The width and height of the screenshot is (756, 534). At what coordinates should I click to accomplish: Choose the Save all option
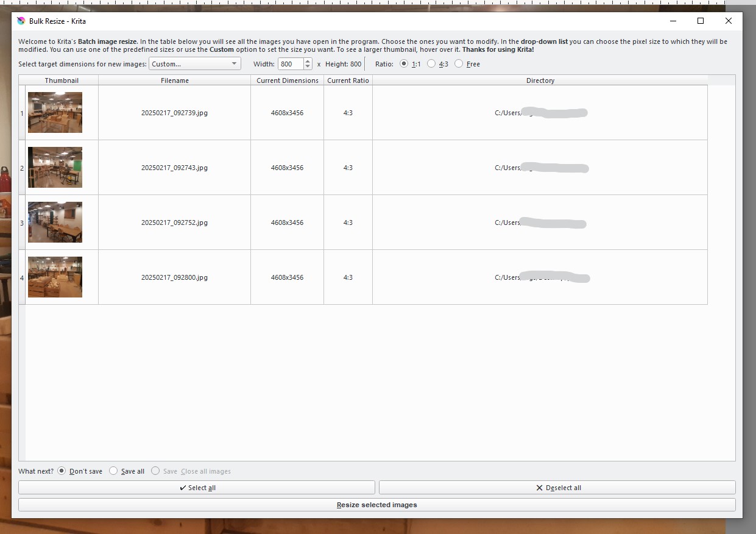[x=113, y=471]
